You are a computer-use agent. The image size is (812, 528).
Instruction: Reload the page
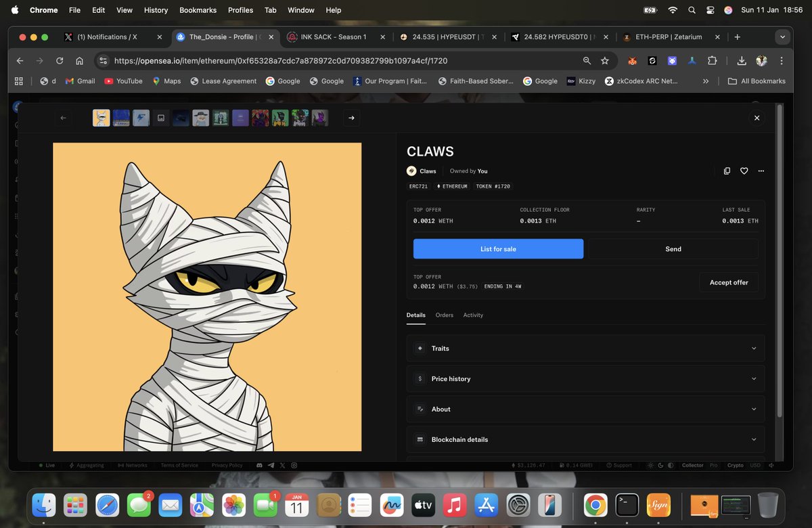tap(60, 61)
